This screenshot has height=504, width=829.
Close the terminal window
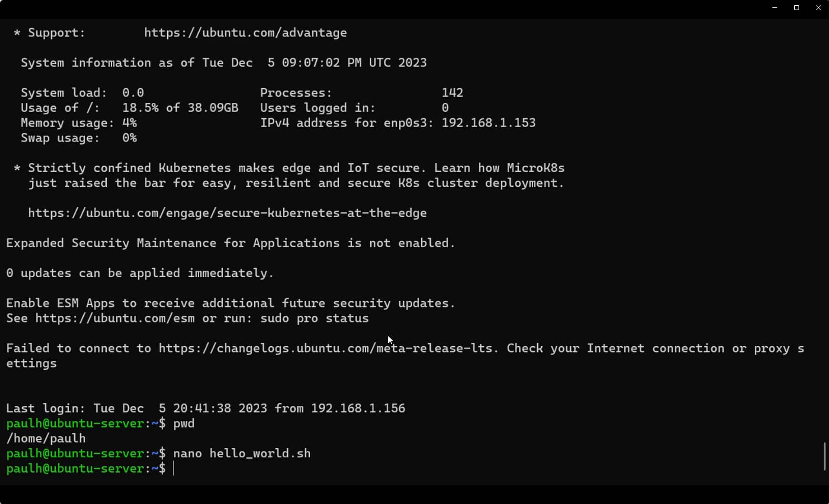(819, 8)
